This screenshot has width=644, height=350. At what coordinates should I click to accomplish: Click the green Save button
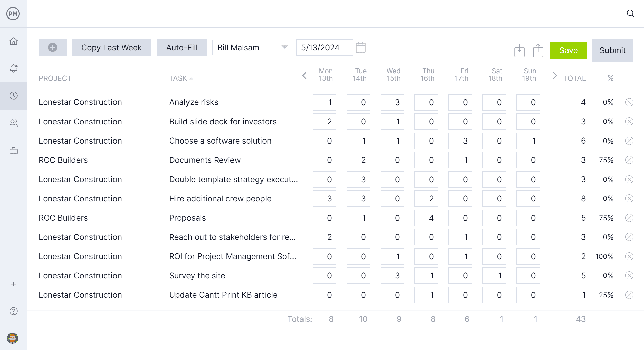(569, 50)
